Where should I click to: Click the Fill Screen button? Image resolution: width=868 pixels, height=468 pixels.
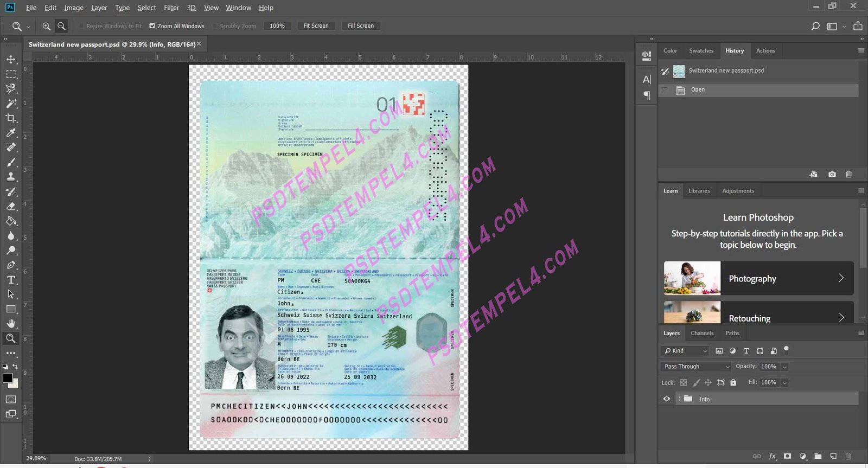(x=361, y=25)
